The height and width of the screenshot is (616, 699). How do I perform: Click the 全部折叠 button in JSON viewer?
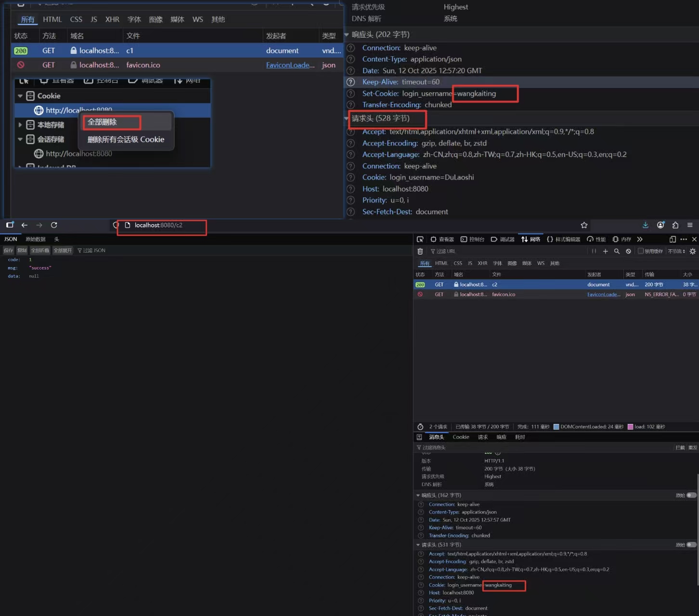coord(40,250)
